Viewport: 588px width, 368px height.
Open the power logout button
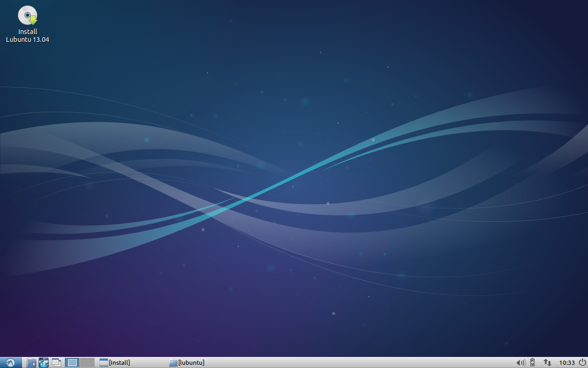582,362
